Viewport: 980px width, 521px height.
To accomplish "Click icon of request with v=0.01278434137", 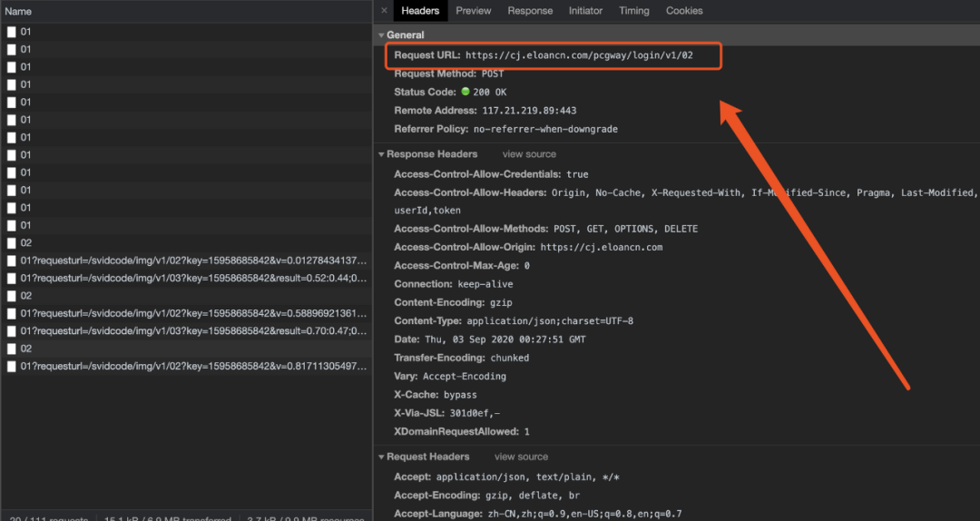I will click(x=11, y=260).
